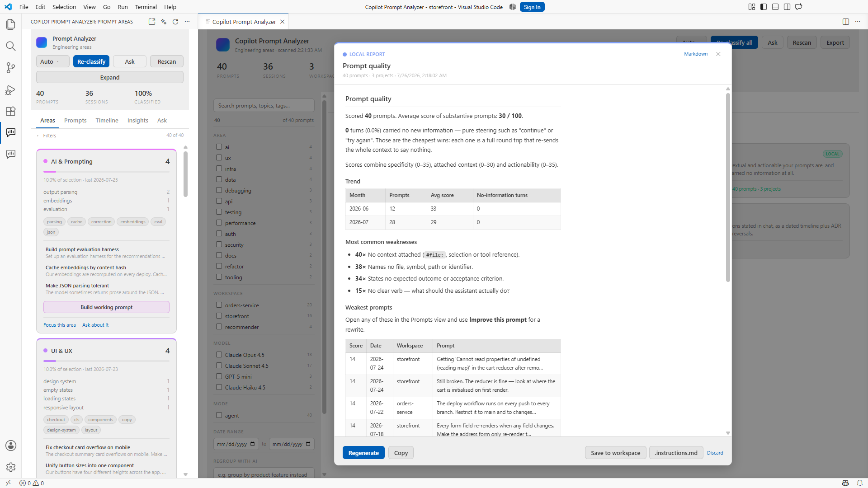Open the File menu
The height and width of the screenshot is (488, 868).
click(24, 7)
